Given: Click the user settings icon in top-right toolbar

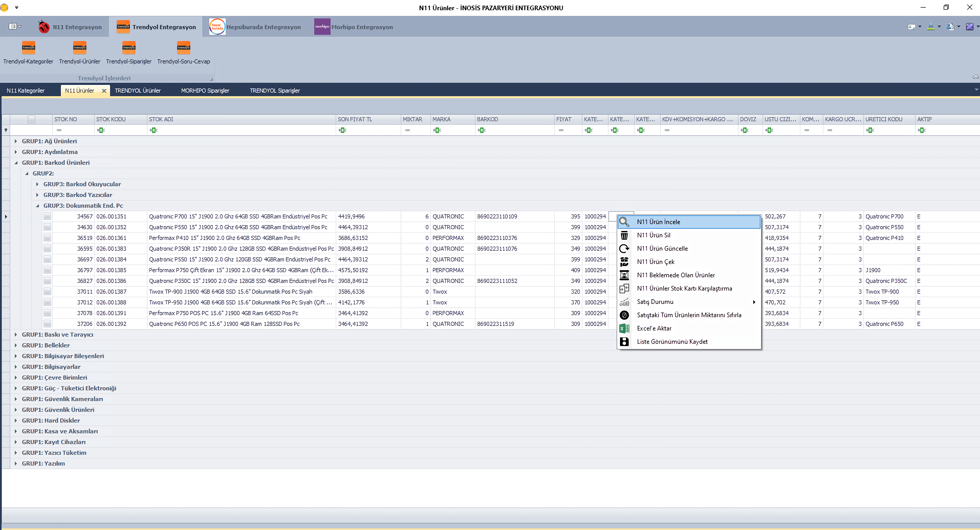Looking at the screenshot, I should pos(950,27).
